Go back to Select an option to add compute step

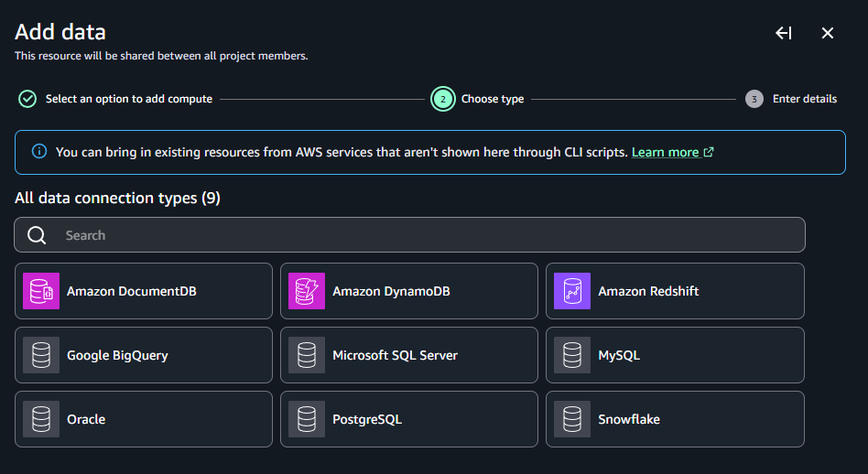point(129,99)
